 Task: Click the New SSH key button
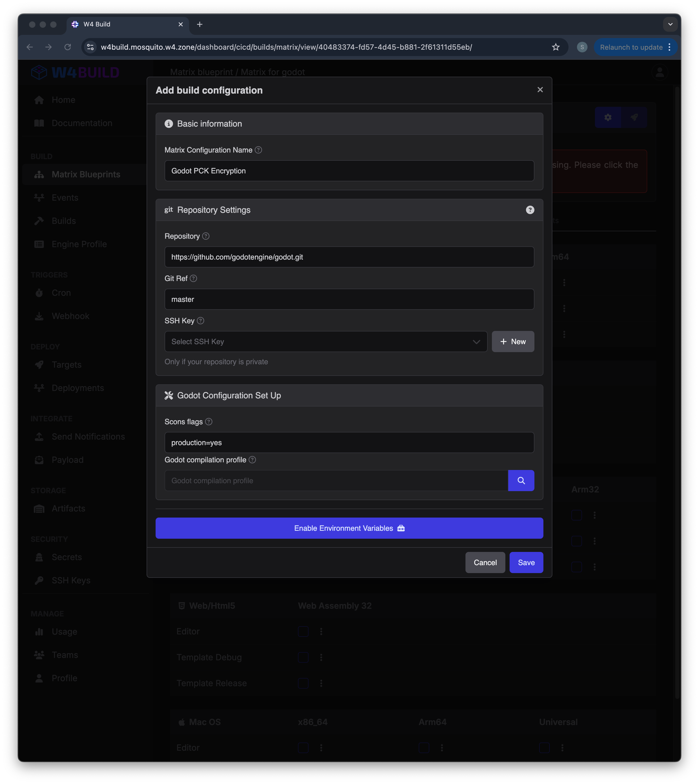coord(513,341)
